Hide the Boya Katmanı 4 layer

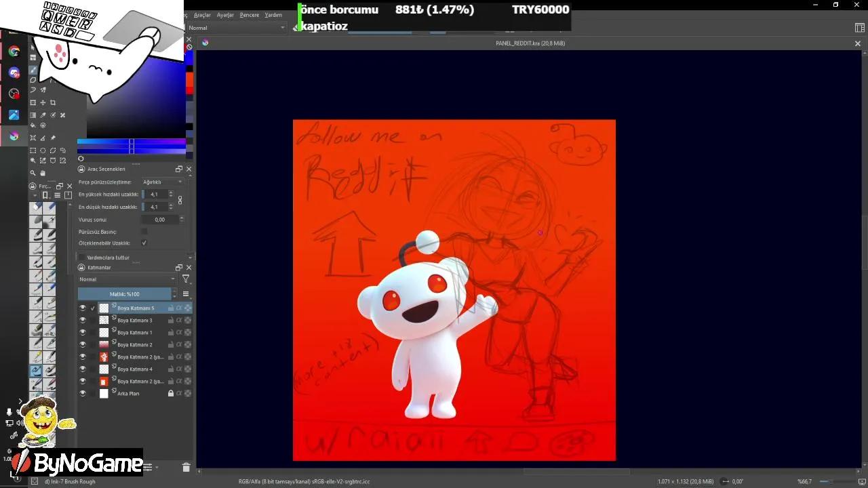click(83, 369)
